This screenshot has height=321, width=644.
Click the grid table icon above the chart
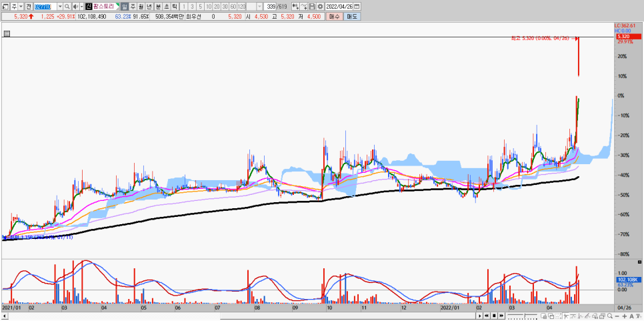pos(6,34)
